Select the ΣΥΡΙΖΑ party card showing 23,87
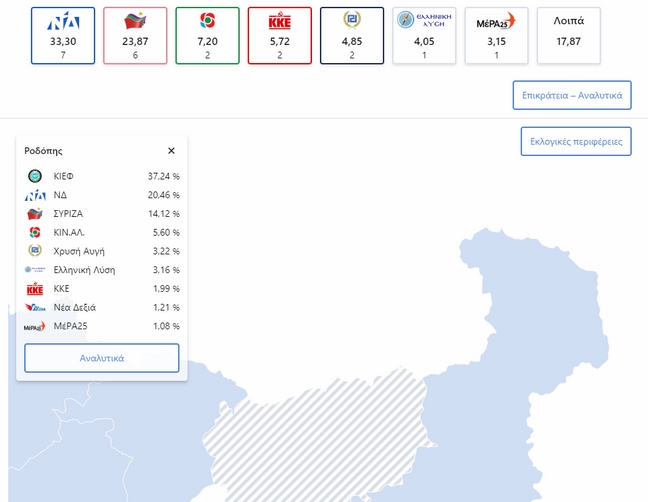Viewport: 660px width, 502px height. [x=135, y=35]
